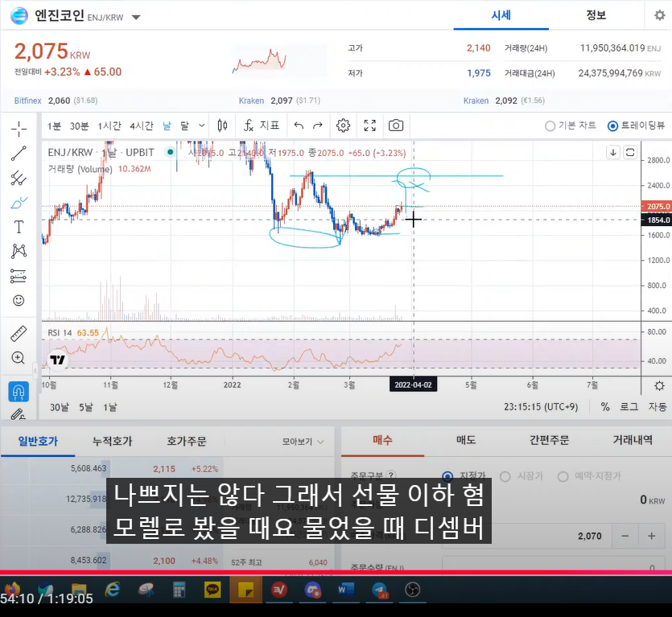The height and width of the screenshot is (617, 672).
Task: Open KakaoTalk from the taskbar
Action: [212, 590]
